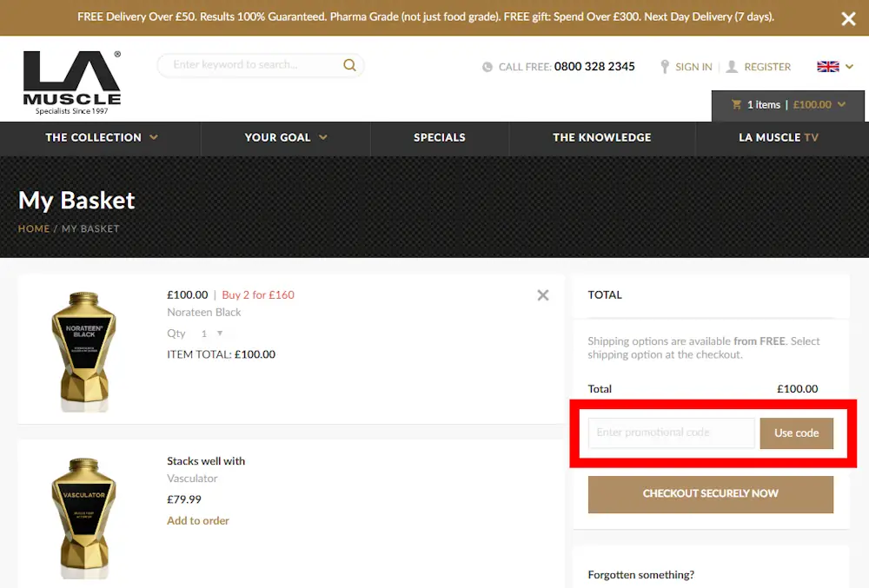The width and height of the screenshot is (869, 588).
Task: Open the Register link
Action: 767,67
